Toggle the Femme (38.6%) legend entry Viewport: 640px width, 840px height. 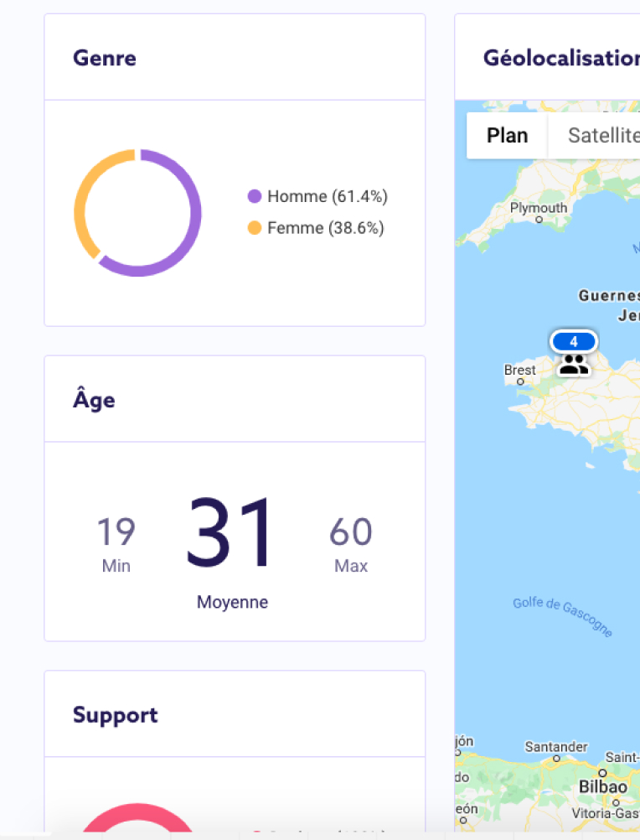pyautogui.click(x=325, y=228)
